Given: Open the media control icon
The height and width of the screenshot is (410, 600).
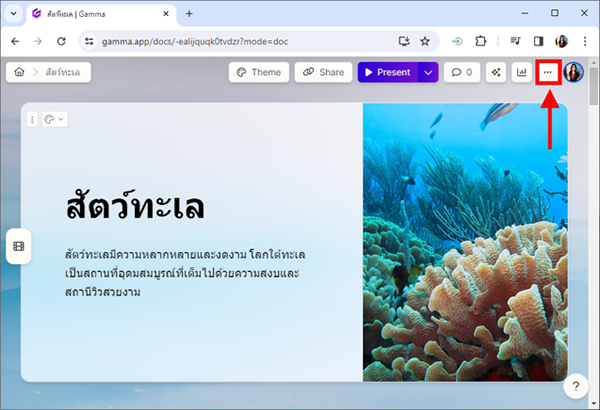Looking at the screenshot, I should pyautogui.click(x=515, y=41).
